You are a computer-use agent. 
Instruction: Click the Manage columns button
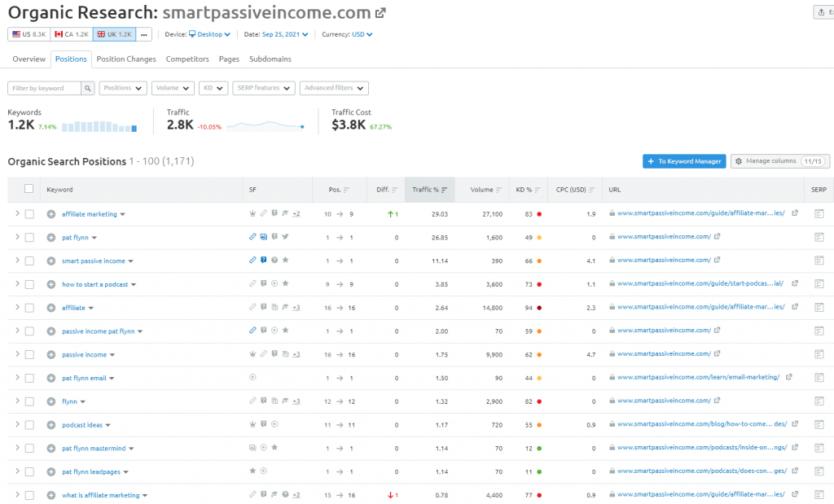780,161
